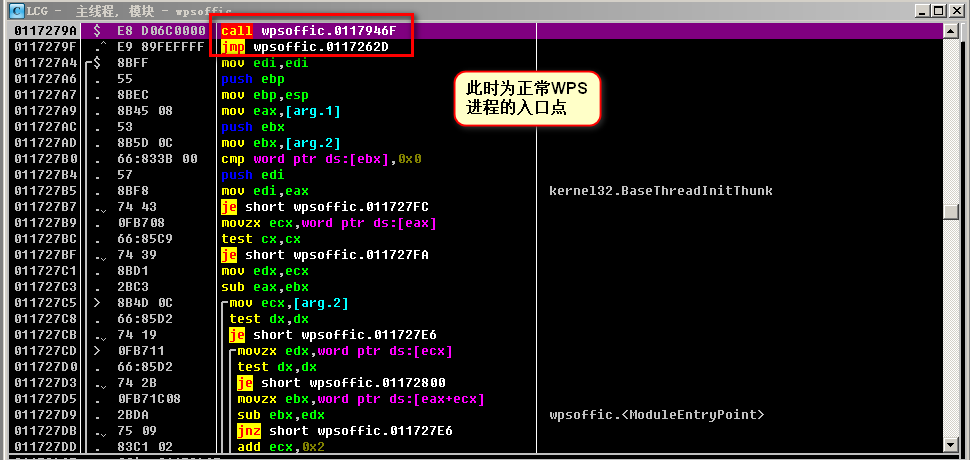970x460 pixels.
Task: Select the 'sub eax,ebx' instruction
Action: [x=264, y=287]
